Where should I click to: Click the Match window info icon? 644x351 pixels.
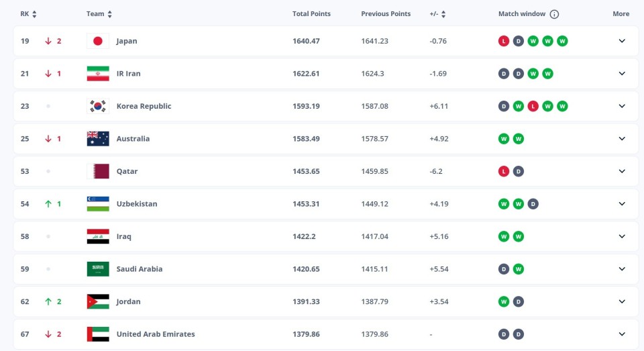(554, 14)
